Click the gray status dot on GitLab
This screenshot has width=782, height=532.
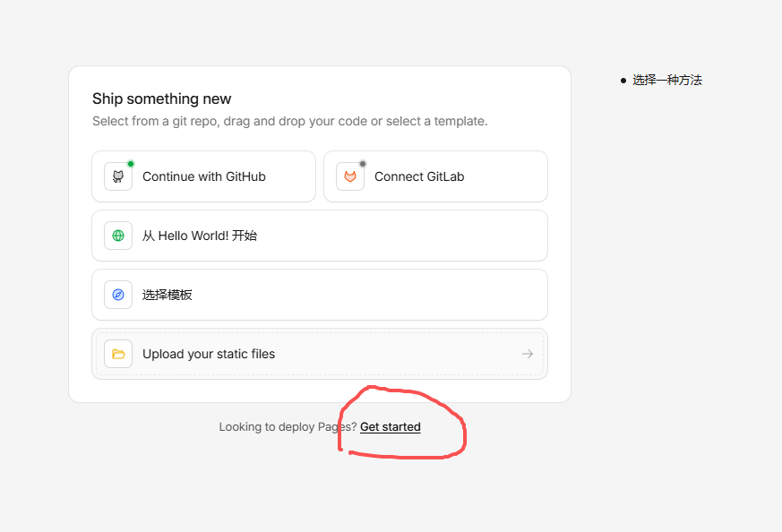363,164
